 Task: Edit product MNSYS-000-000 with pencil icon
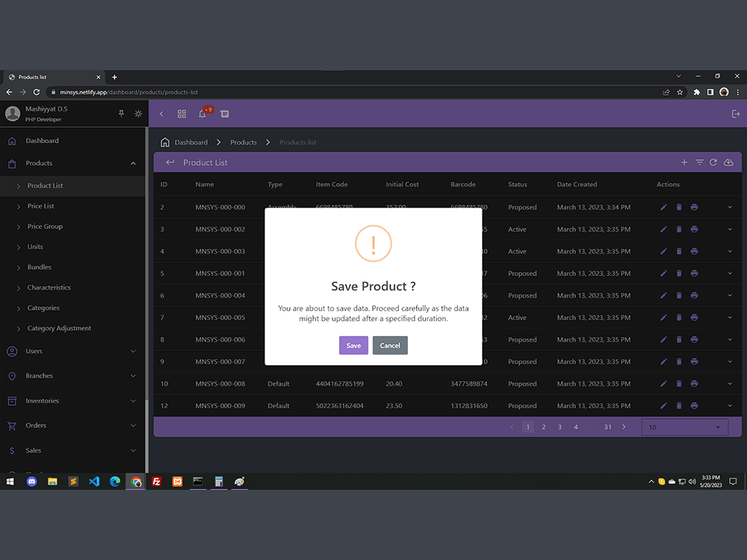[x=663, y=207]
